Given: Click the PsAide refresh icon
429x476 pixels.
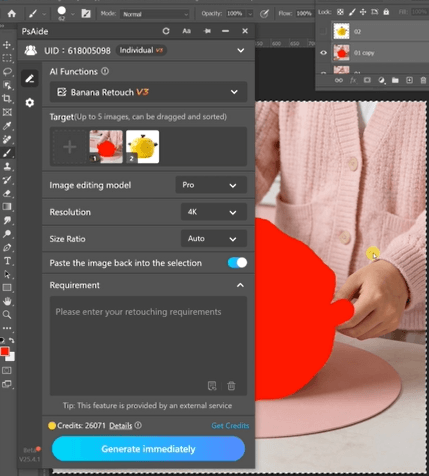Looking at the screenshot, I should coord(166,31).
